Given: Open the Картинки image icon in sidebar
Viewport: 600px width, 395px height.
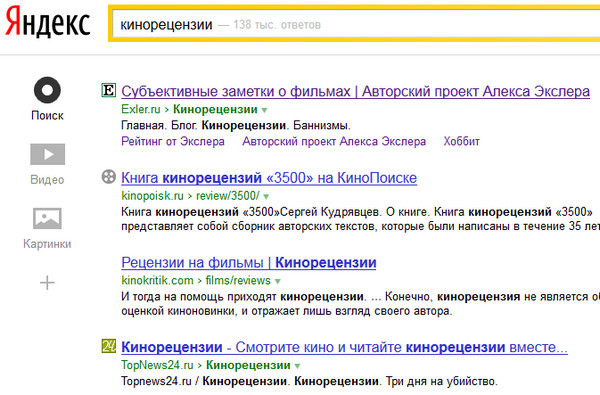Looking at the screenshot, I should pyautogui.click(x=47, y=219).
